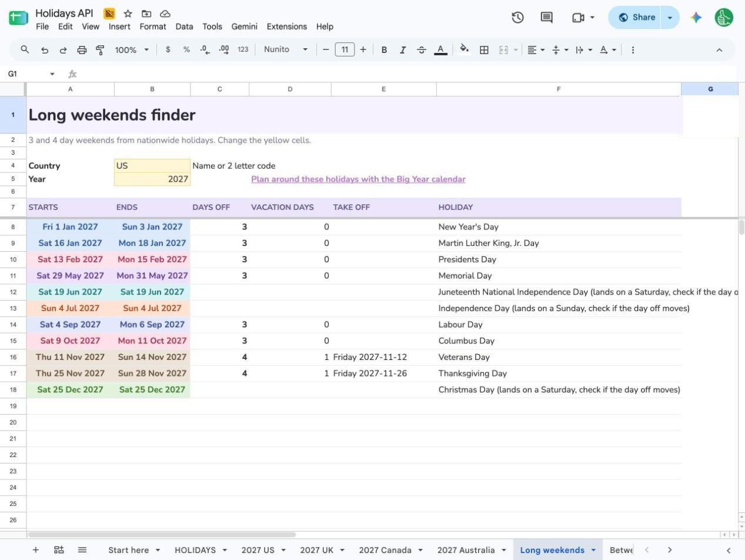Viewport: 745px width, 560px height.
Task: Switch to the HOLIDAYS sheet tab
Action: click(195, 550)
